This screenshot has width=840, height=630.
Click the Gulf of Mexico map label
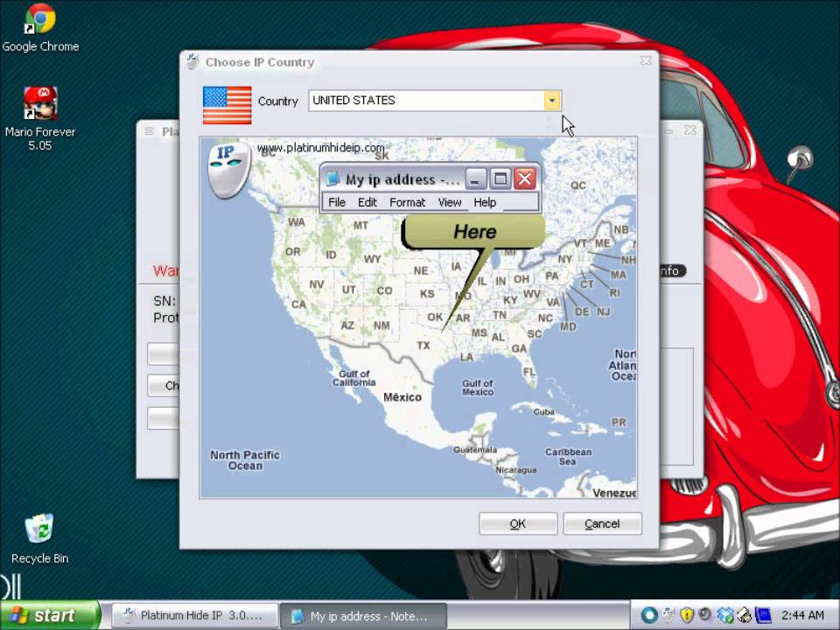(x=478, y=388)
